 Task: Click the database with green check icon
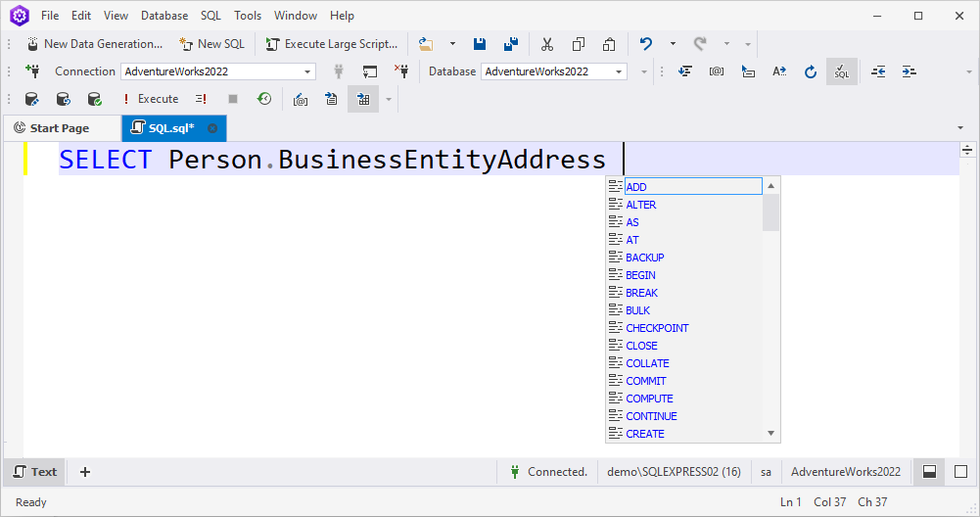click(x=94, y=99)
